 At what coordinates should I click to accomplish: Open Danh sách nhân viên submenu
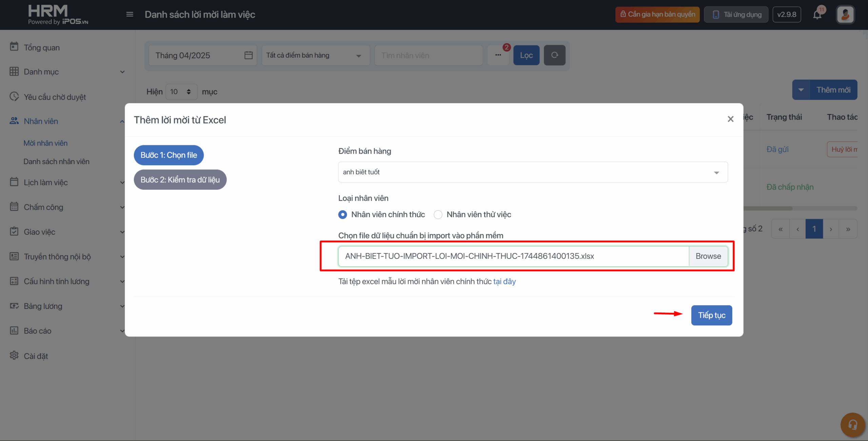(x=56, y=161)
